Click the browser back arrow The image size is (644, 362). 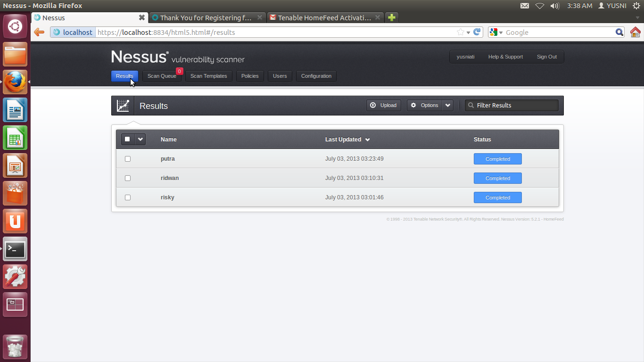(x=39, y=32)
